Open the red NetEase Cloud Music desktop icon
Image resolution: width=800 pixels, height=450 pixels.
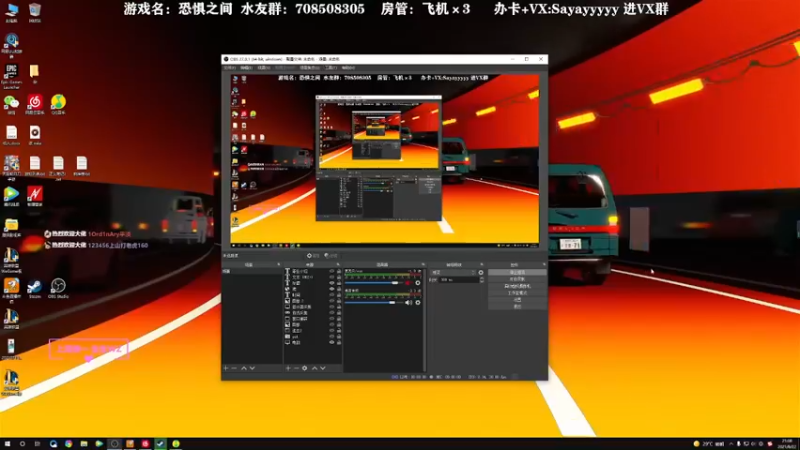pyautogui.click(x=35, y=105)
